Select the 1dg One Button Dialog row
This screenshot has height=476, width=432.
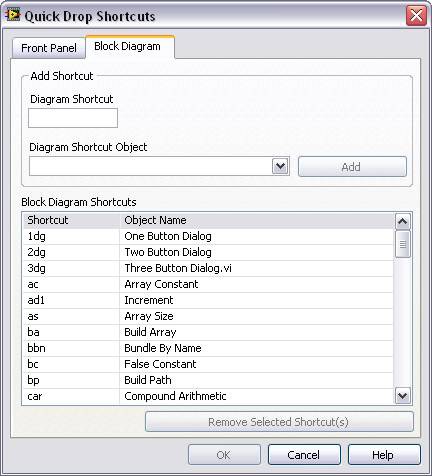[x=208, y=236]
